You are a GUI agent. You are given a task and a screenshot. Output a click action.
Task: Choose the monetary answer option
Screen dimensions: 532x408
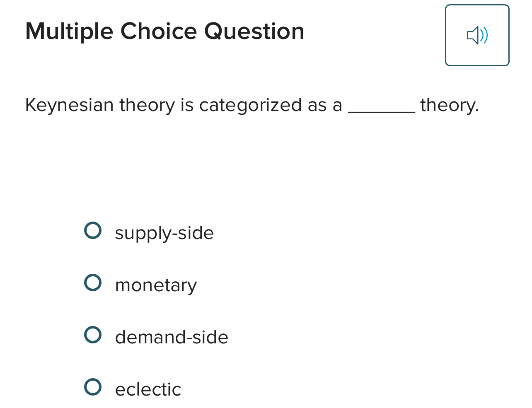pos(93,282)
